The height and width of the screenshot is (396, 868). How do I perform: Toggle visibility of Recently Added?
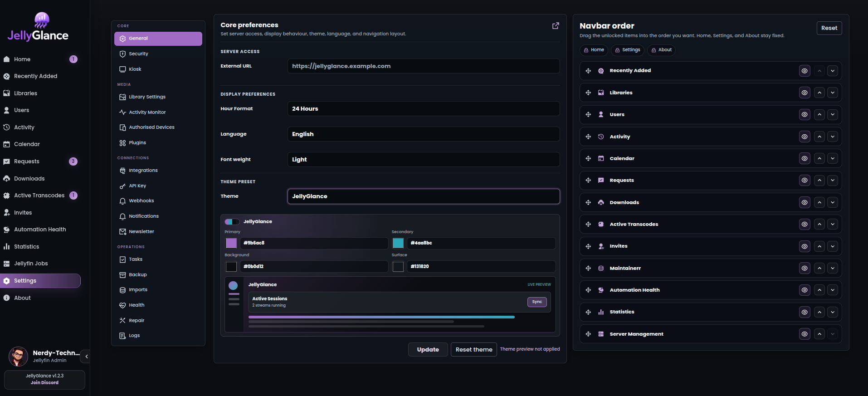805,71
